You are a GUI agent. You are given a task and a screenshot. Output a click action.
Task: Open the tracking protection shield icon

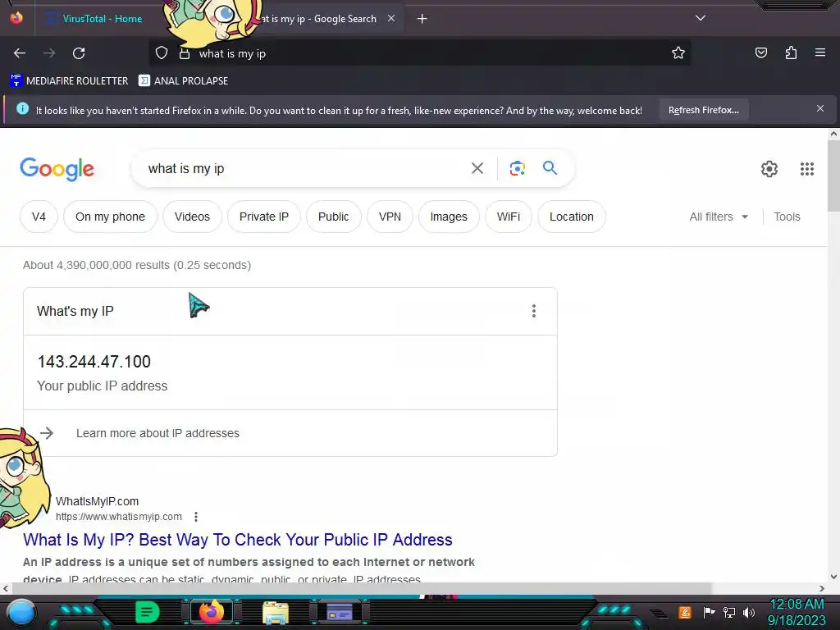tap(162, 53)
